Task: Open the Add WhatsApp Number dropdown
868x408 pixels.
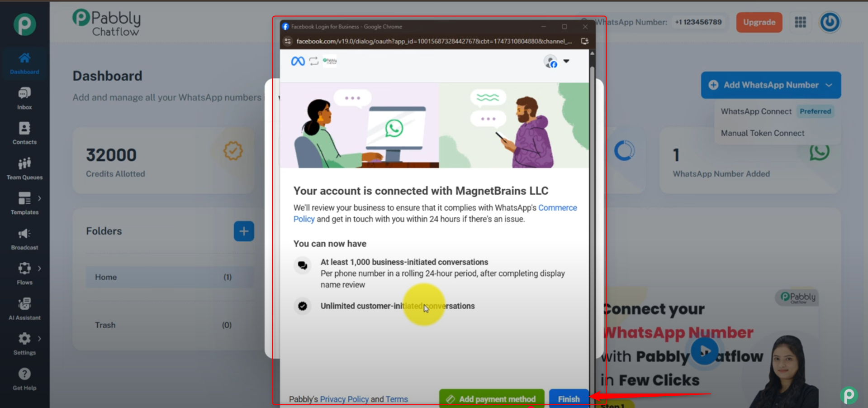Action: pyautogui.click(x=771, y=85)
